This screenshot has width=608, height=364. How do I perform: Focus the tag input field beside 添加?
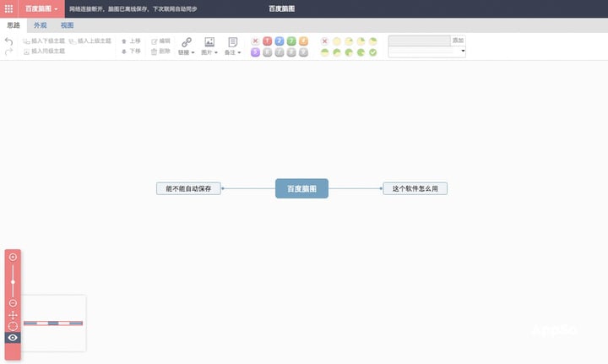419,41
